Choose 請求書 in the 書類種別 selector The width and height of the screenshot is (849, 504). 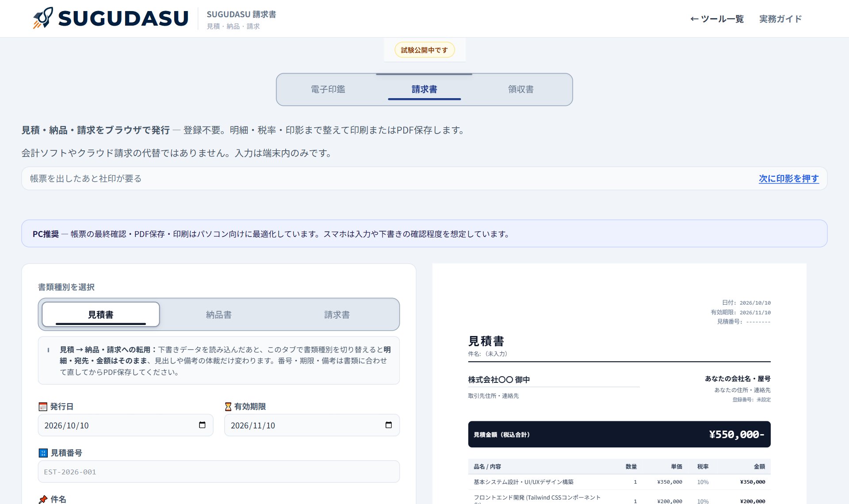(337, 314)
